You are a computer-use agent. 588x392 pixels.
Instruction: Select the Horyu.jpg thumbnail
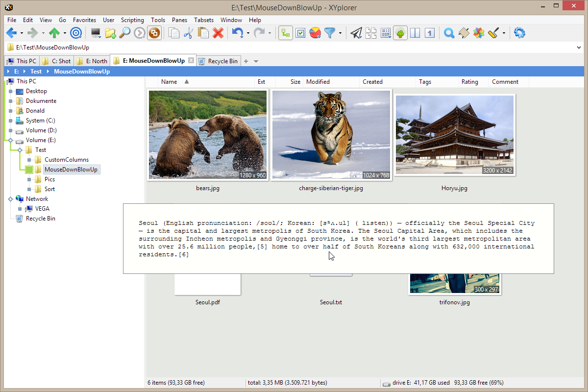(454, 135)
